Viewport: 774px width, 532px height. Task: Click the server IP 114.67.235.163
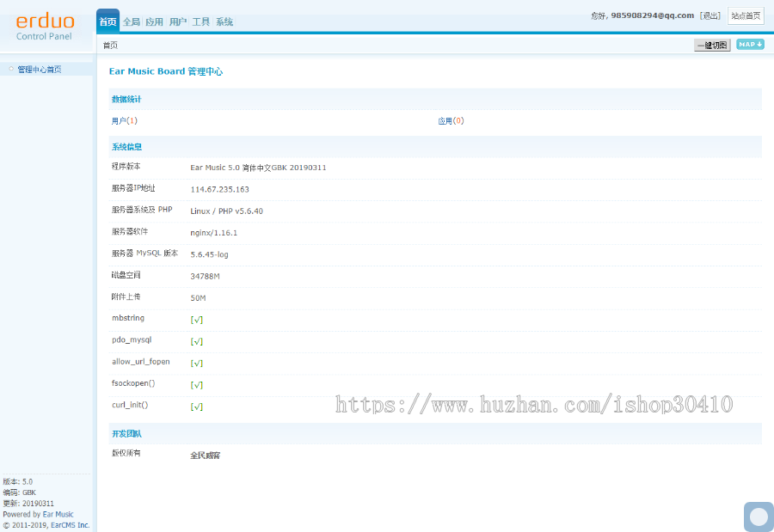pos(219,189)
